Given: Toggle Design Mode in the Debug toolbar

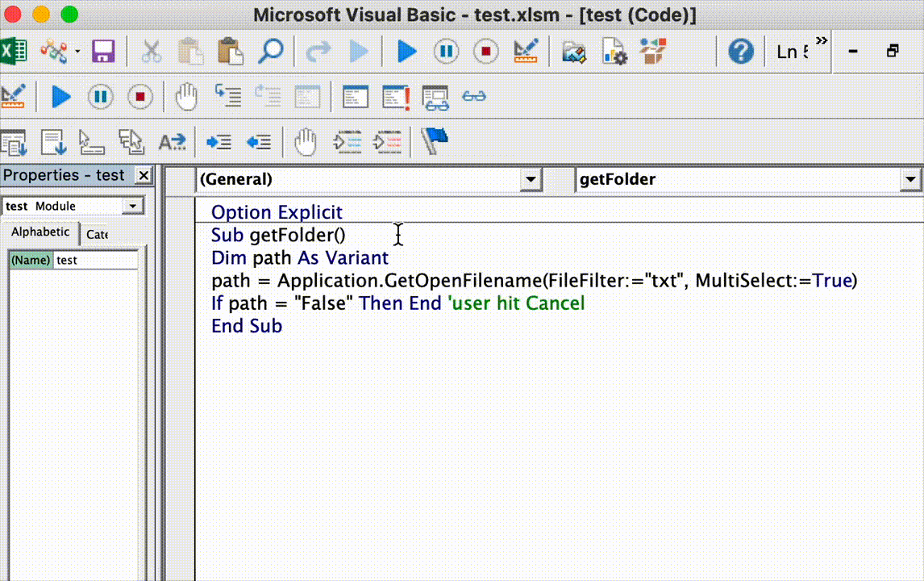Looking at the screenshot, I should [13, 96].
